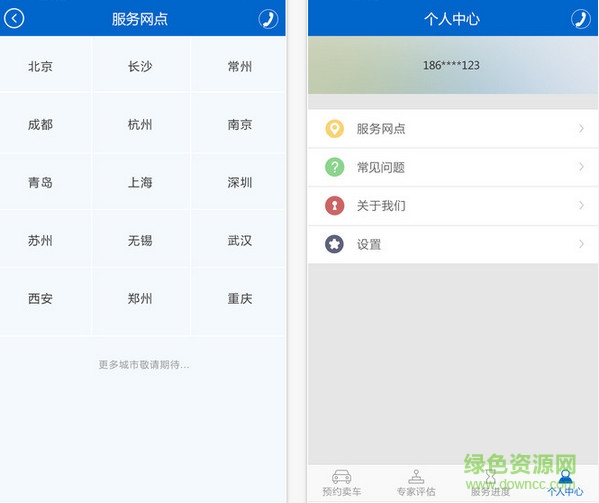
Task: Tap phone call icon in 个人中心 header
Action: click(581, 19)
